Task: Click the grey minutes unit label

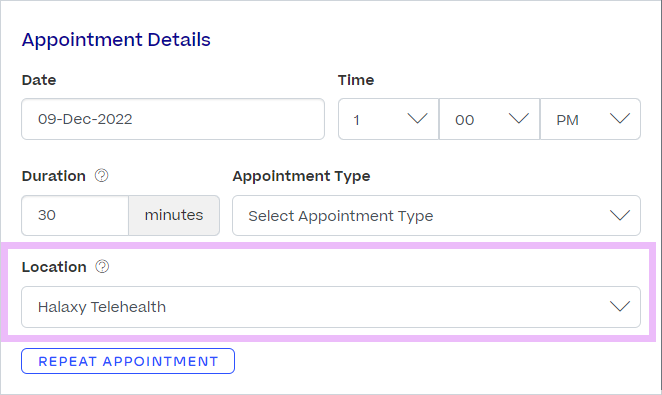Action: [174, 215]
